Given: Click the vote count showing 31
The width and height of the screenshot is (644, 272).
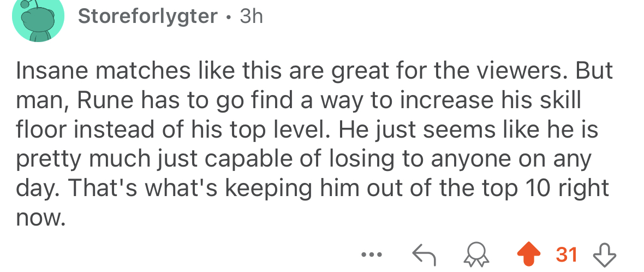Looking at the screenshot, I should pyautogui.click(x=567, y=254).
